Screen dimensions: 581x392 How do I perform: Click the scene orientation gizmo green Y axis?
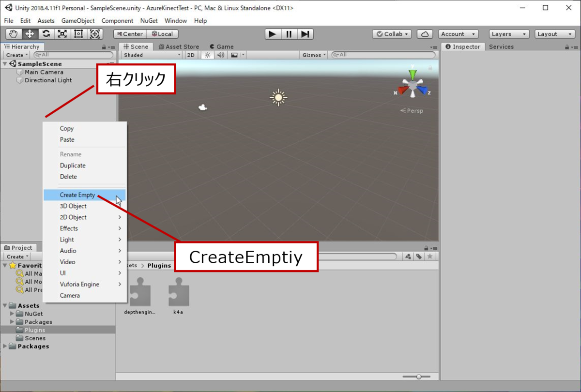(x=413, y=74)
